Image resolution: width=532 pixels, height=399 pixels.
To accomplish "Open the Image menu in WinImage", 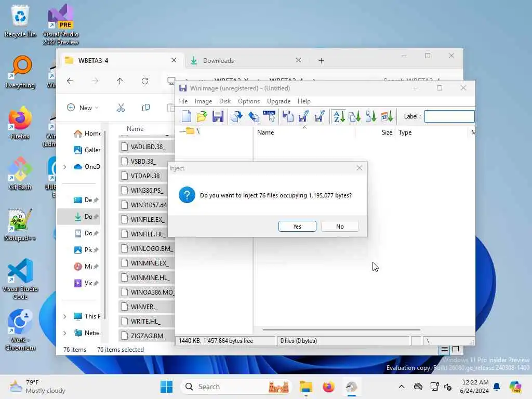I will click(x=203, y=101).
